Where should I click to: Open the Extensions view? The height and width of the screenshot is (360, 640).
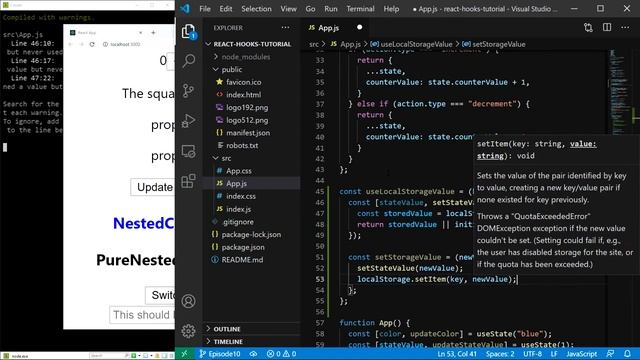click(x=189, y=181)
